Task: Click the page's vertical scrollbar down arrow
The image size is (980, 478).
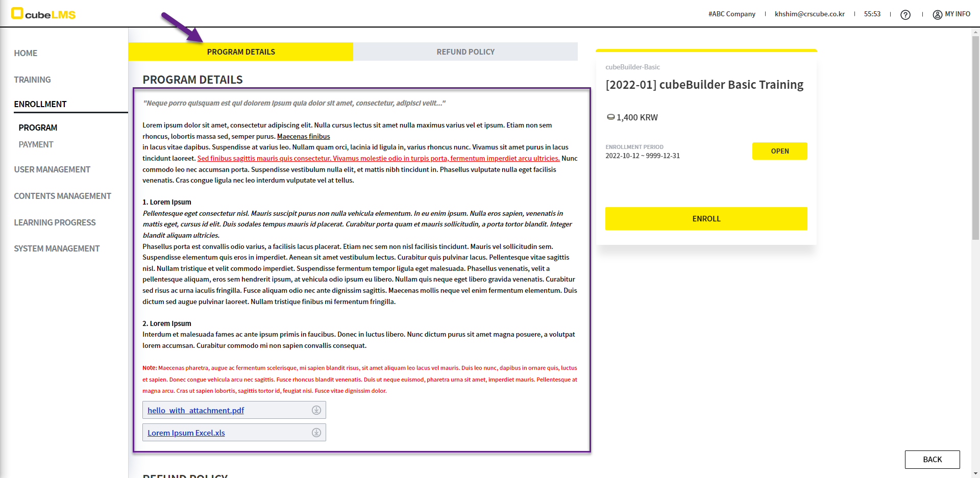Action: click(975, 473)
